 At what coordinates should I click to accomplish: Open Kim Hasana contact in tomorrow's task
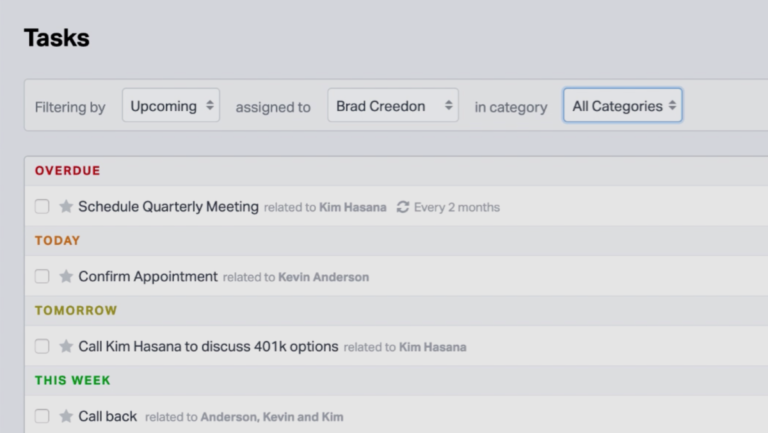coord(432,347)
